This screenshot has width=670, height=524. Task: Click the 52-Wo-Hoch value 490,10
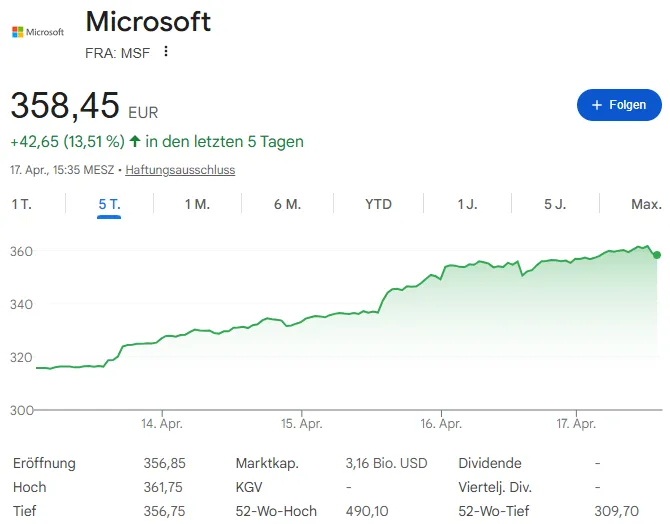pyautogui.click(x=366, y=511)
